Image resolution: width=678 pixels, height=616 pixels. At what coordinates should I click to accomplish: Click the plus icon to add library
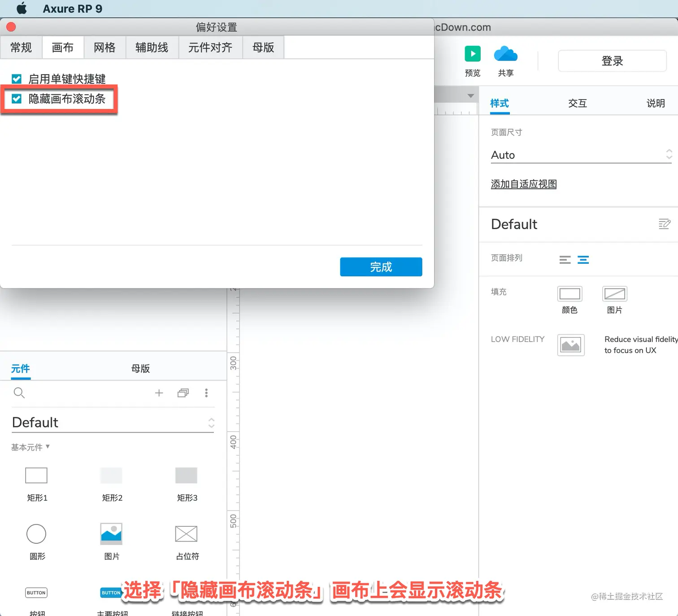[159, 393]
